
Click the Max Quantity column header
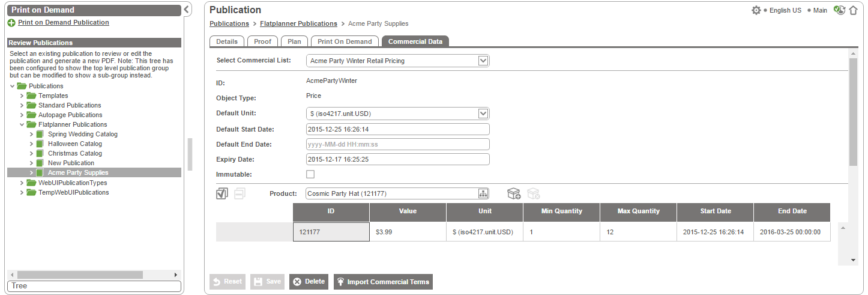click(639, 211)
